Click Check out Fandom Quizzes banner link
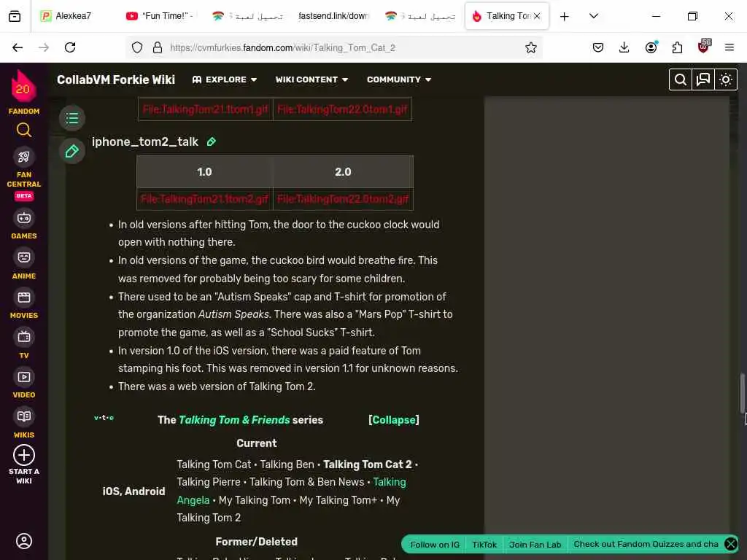747x560 pixels. 646,544
